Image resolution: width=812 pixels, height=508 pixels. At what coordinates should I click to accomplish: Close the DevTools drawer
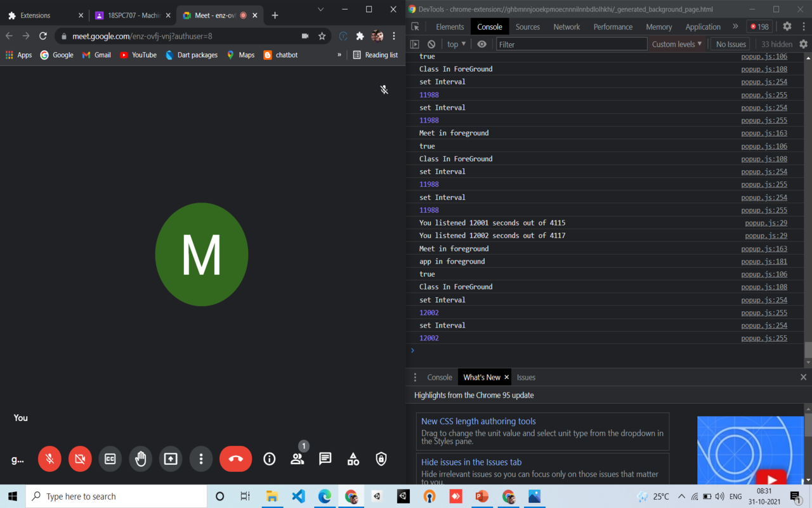pyautogui.click(x=803, y=377)
